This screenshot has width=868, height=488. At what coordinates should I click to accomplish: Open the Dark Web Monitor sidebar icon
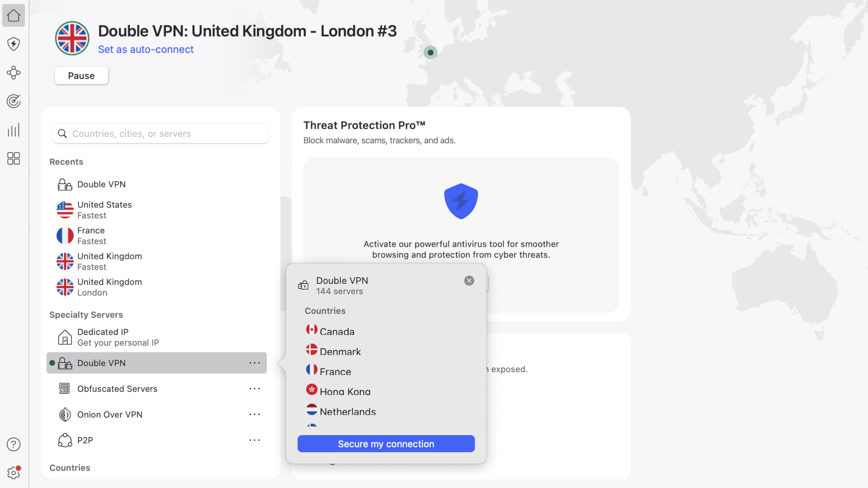point(14,101)
